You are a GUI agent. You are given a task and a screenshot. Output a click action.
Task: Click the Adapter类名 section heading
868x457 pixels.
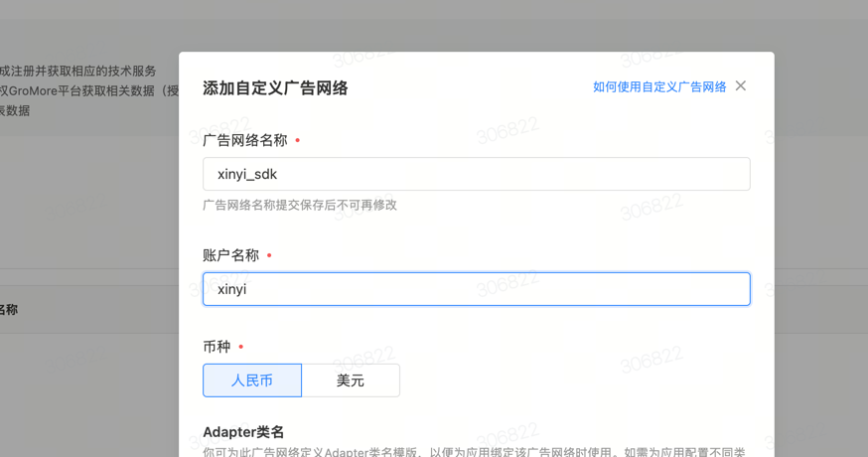[243, 432]
